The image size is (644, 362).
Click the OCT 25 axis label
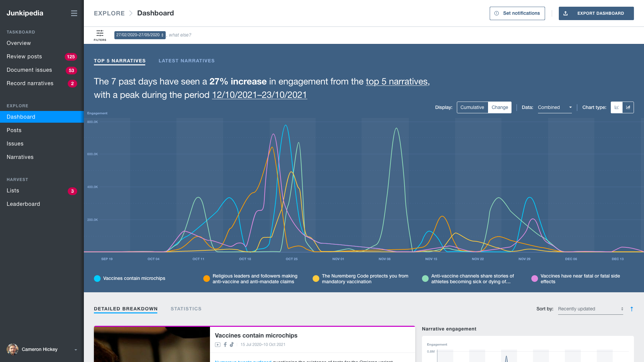tap(292, 259)
